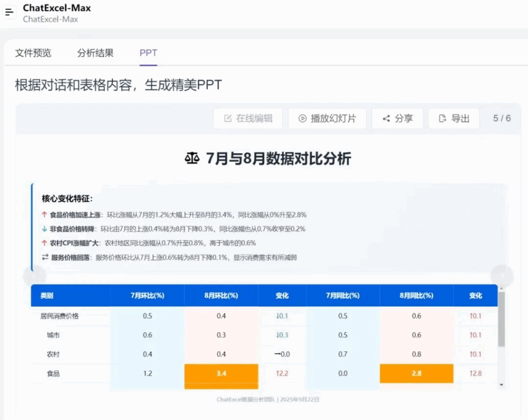Viewport: 528px width, 420px height.
Task: Switch to the 文件预览 tab
Action: pos(32,53)
